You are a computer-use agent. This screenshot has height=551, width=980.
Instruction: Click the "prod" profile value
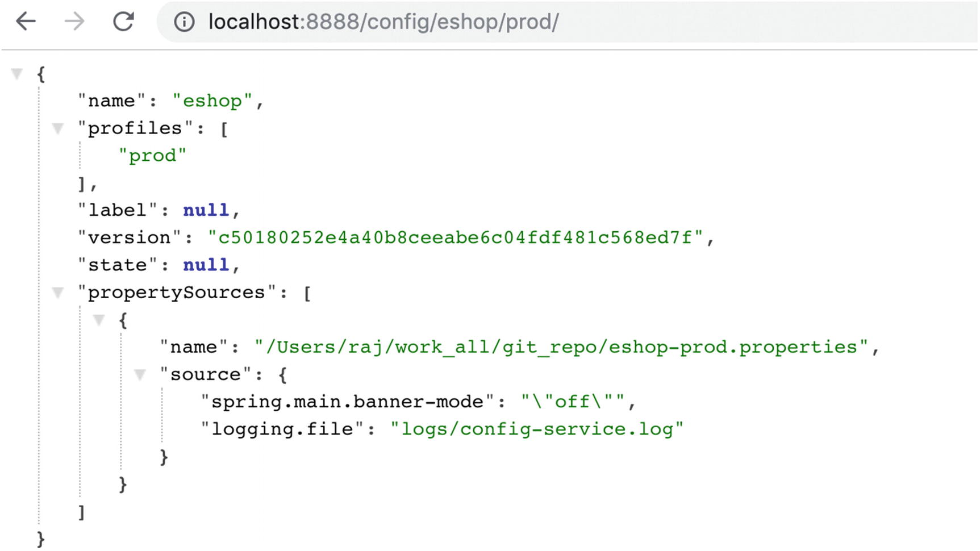152,156
